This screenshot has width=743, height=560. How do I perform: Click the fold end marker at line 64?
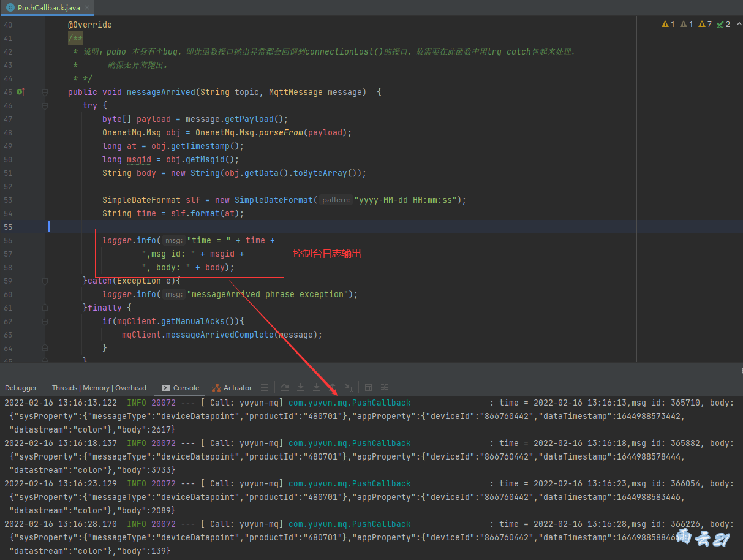click(x=45, y=348)
